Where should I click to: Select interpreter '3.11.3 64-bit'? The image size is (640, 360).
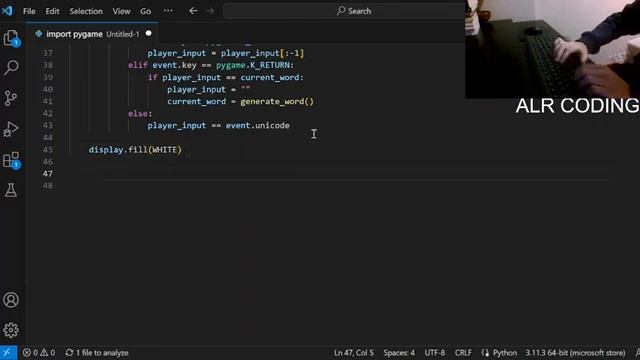[575, 353]
